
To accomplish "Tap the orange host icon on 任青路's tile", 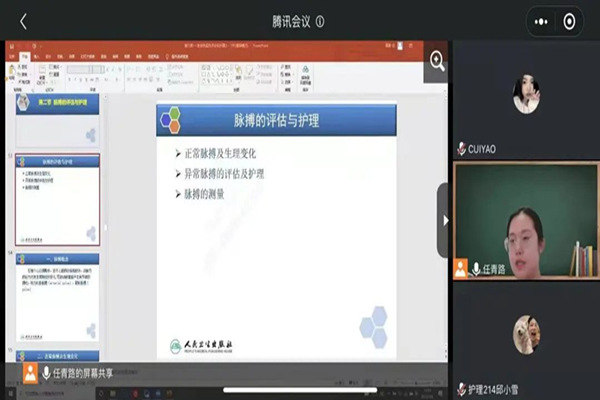I will click(461, 269).
